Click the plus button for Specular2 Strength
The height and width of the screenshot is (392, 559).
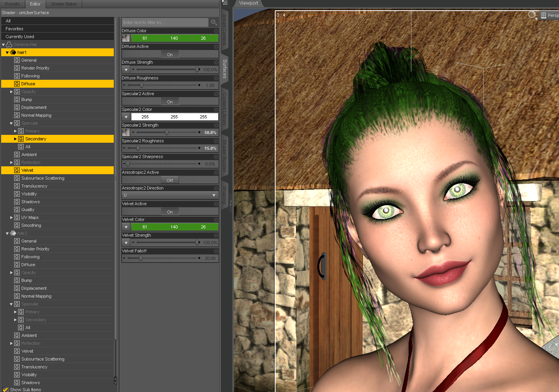tap(199, 133)
